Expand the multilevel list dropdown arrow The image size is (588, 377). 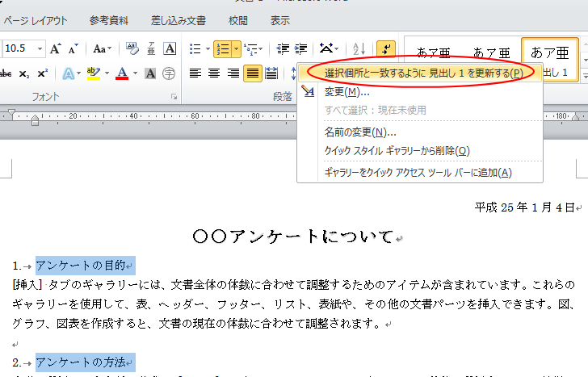coord(261,49)
